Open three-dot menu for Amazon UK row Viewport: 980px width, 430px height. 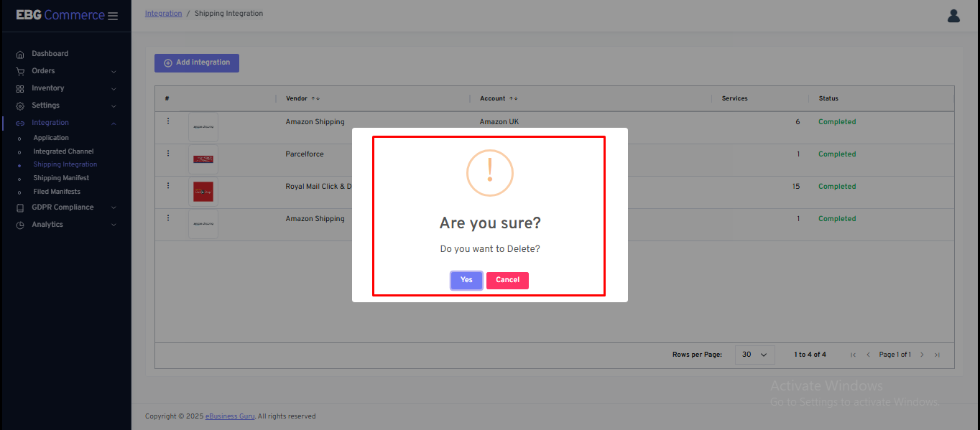pyautogui.click(x=168, y=121)
